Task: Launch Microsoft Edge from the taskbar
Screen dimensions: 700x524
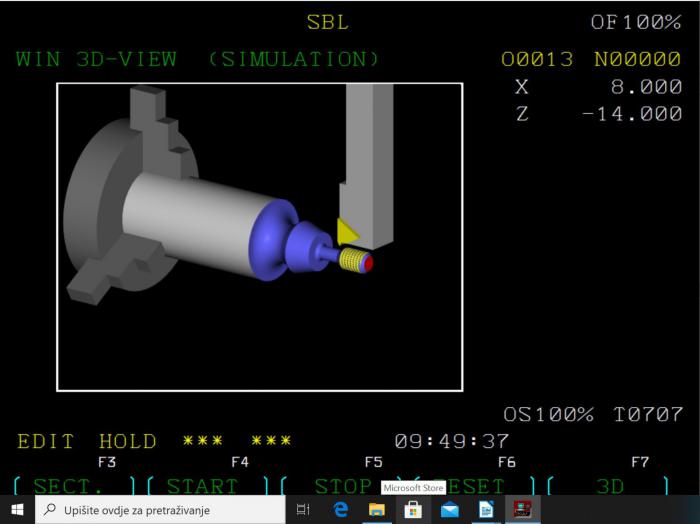Action: click(341, 509)
